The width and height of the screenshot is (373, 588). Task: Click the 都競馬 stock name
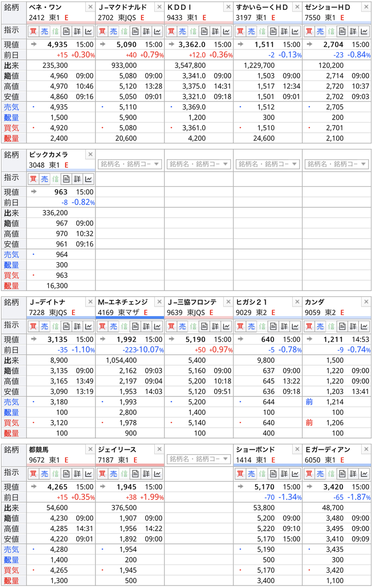pos(39,449)
